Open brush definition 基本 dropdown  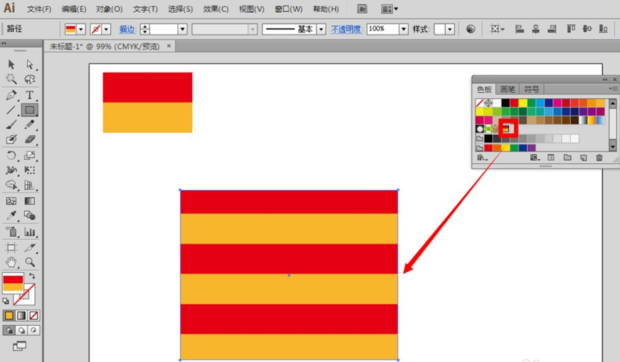point(321,29)
